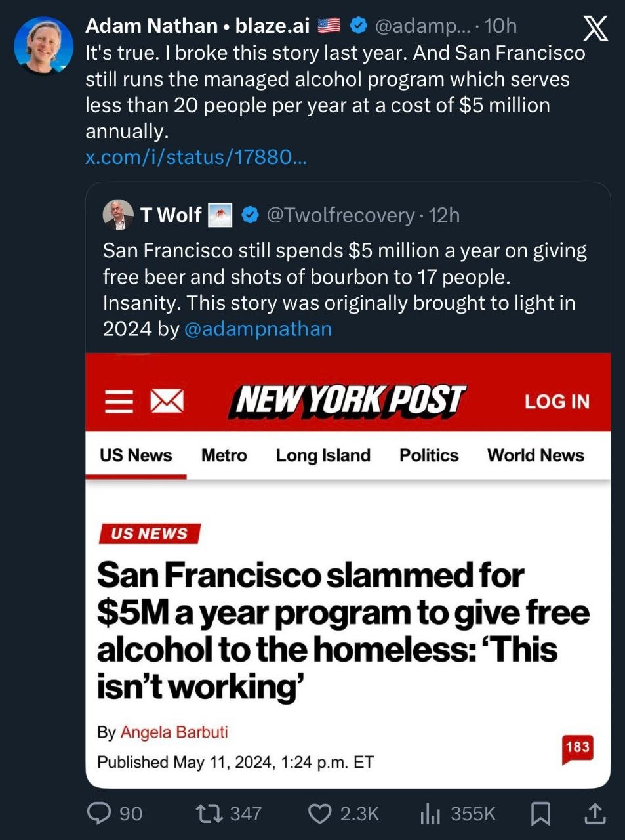Open Adam Nathan's profile picture
The height and width of the screenshot is (840, 625).
pyautogui.click(x=44, y=46)
